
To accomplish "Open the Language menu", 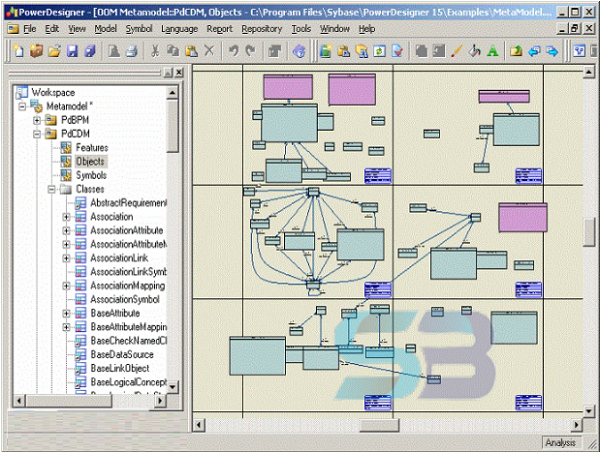I will click(x=179, y=29).
